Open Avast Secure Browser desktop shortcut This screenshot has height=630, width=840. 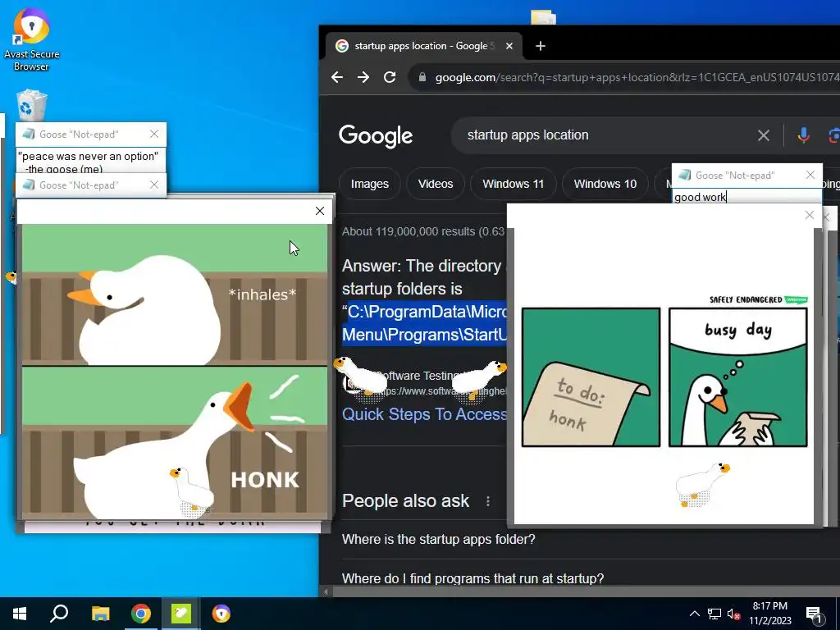32,40
